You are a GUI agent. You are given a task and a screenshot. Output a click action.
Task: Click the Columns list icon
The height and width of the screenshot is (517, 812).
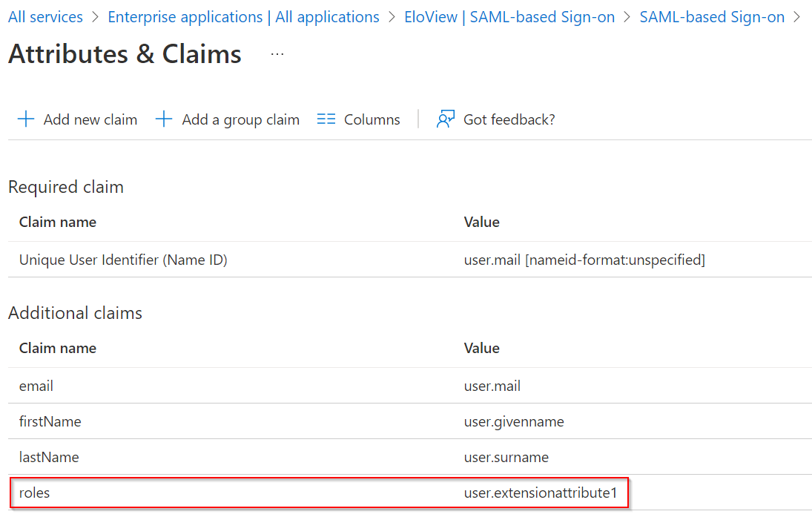[x=326, y=119]
